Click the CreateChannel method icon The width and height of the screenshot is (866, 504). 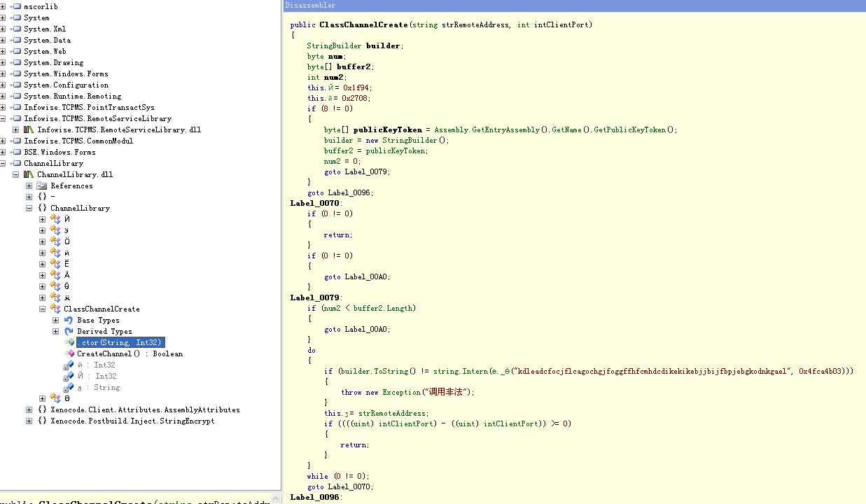coord(69,353)
